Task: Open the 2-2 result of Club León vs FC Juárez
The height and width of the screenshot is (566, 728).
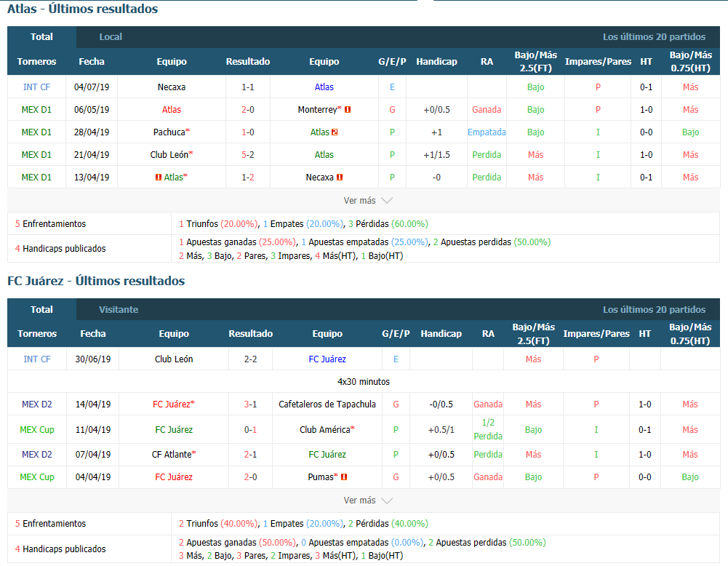Action: 251,359
